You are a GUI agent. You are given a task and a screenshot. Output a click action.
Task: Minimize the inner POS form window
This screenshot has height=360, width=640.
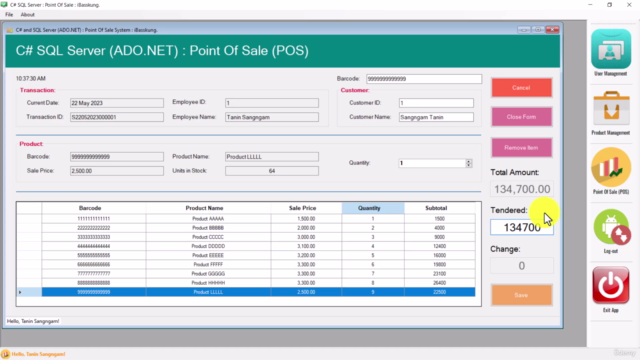point(524,29)
